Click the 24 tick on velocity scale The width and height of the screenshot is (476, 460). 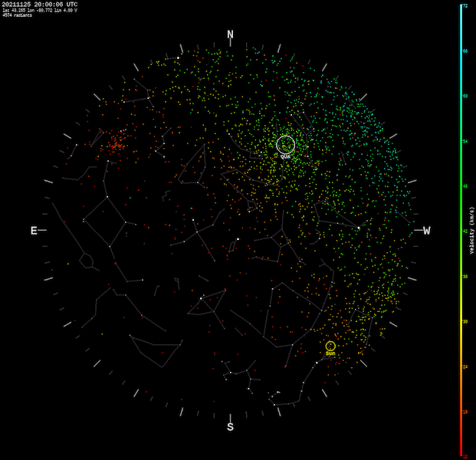pos(466,366)
